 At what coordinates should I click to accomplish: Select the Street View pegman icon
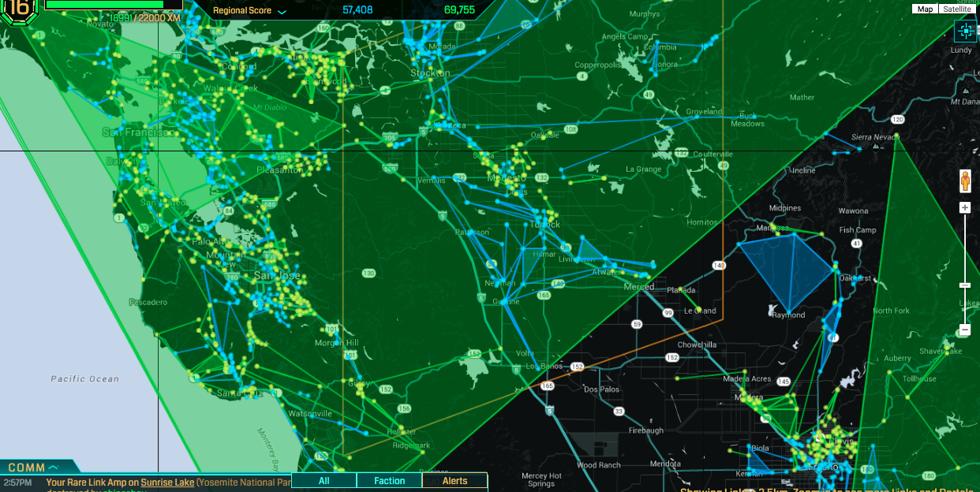(x=965, y=181)
